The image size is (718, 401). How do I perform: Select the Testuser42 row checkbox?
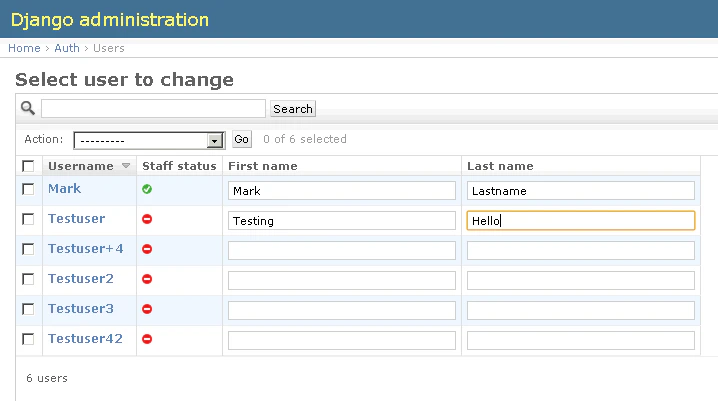(x=28, y=339)
